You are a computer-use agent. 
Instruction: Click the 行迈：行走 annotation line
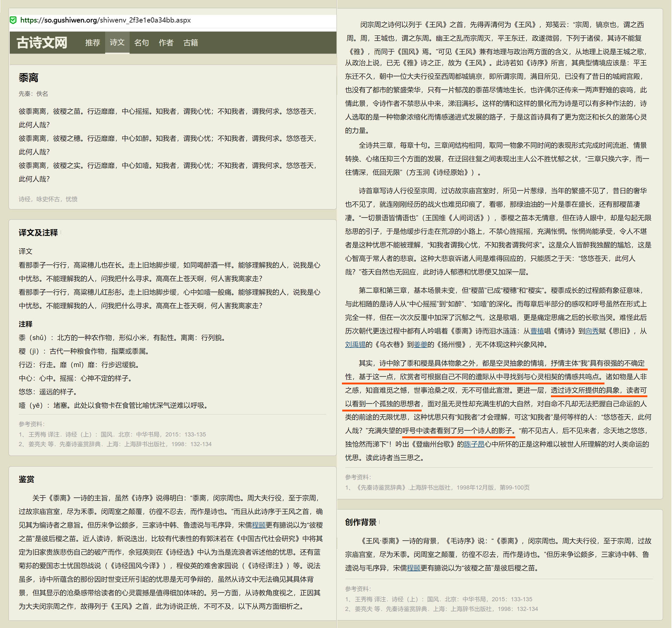(x=79, y=365)
